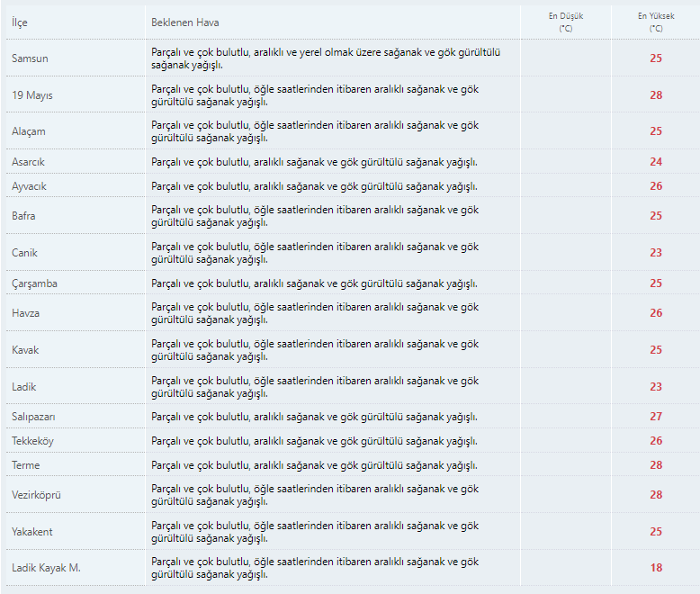Select the Kavak district name

[25, 350]
